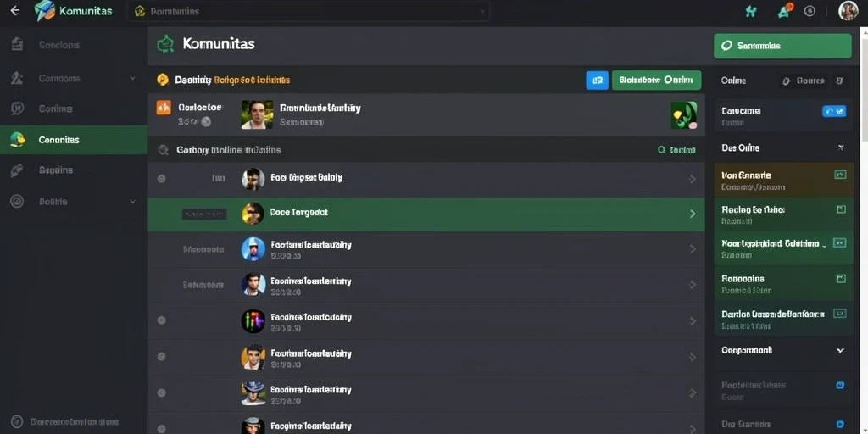
Task: Click the blue button next to green Online button
Action: coord(597,81)
